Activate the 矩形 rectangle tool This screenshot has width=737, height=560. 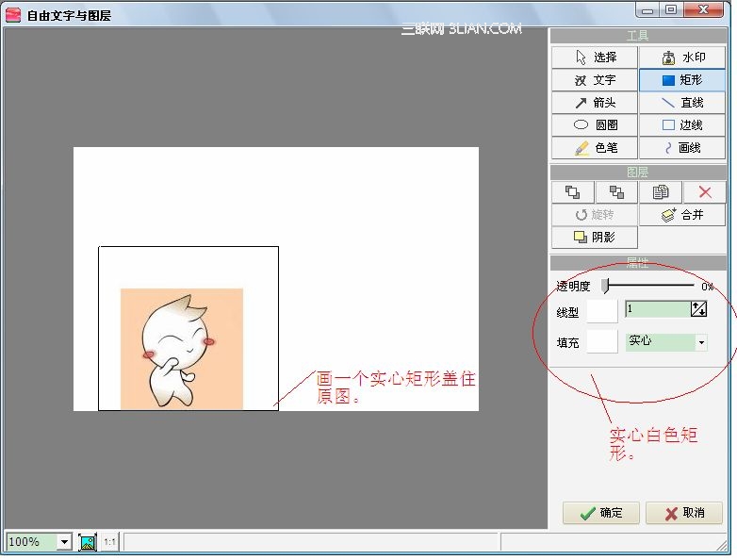click(682, 80)
